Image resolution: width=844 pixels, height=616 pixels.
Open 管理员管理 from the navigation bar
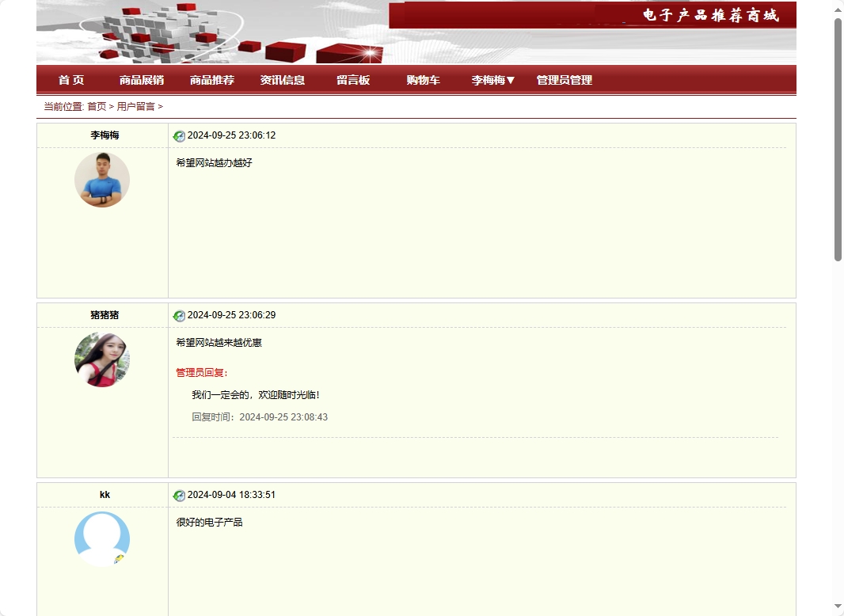pyautogui.click(x=563, y=79)
